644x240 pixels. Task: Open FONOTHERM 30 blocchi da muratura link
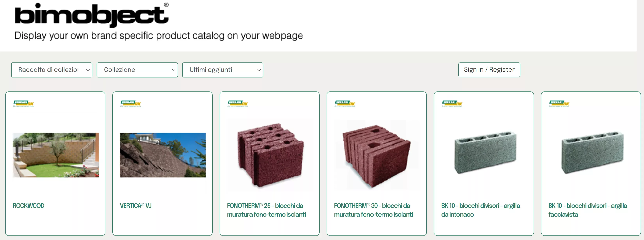coord(374,210)
